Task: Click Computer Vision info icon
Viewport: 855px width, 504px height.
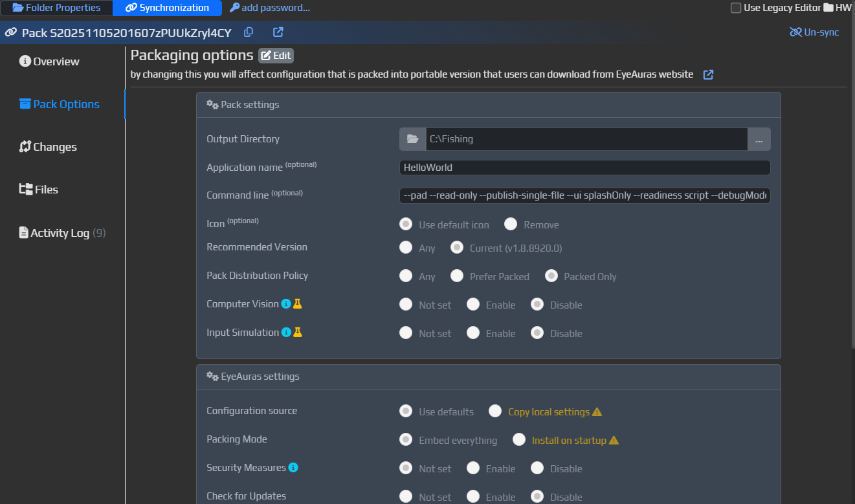Action: [285, 304]
